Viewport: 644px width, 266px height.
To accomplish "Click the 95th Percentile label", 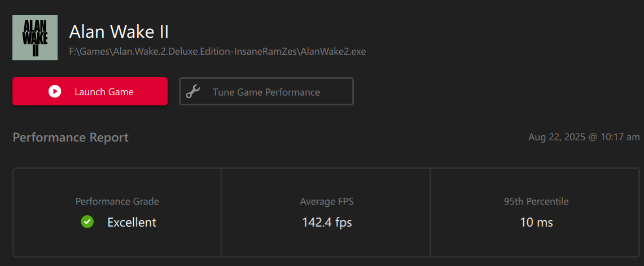I will 536,201.
